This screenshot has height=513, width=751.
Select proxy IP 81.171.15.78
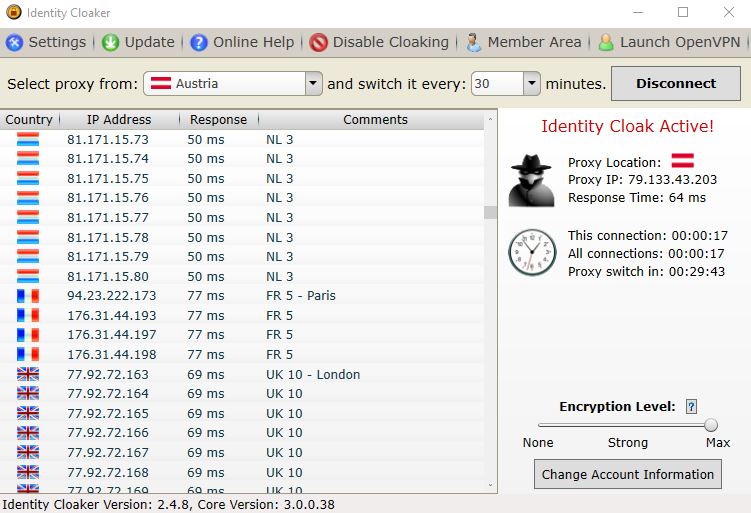coord(108,238)
